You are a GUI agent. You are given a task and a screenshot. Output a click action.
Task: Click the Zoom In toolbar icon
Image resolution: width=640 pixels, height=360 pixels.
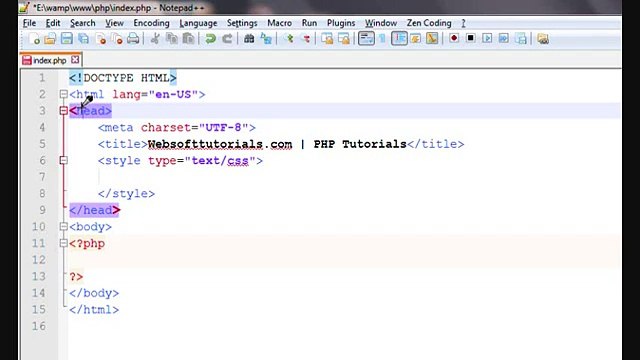(x=289, y=39)
